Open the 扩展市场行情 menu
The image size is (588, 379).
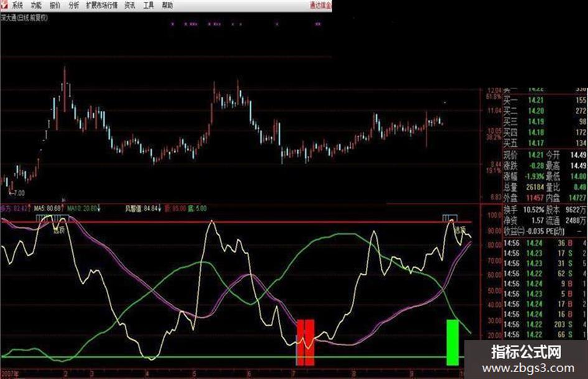pos(101,5)
